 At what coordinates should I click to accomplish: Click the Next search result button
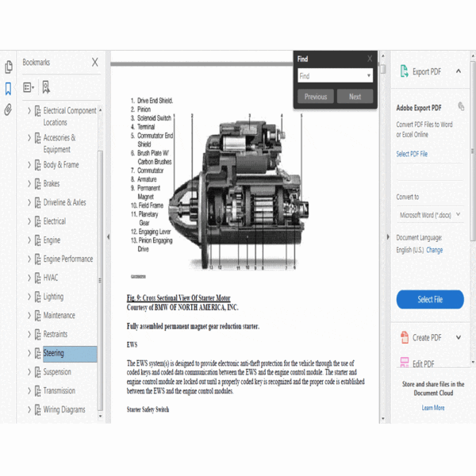pyautogui.click(x=355, y=97)
